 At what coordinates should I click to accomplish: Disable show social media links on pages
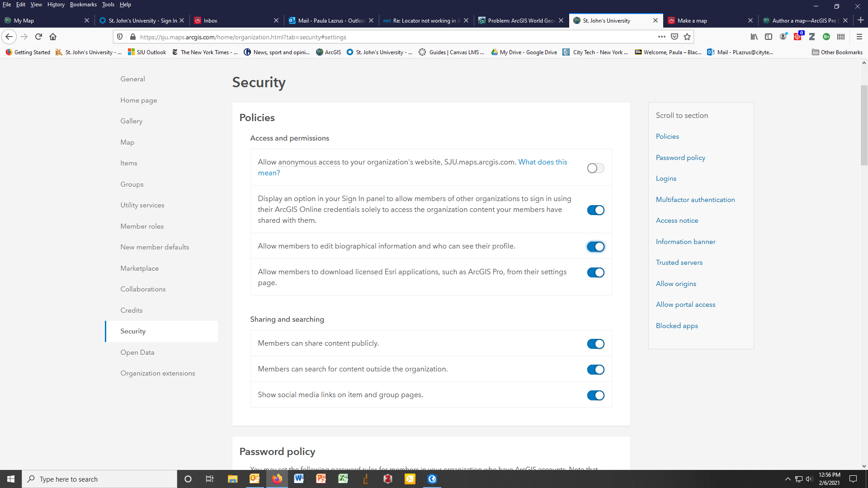[595, 395]
